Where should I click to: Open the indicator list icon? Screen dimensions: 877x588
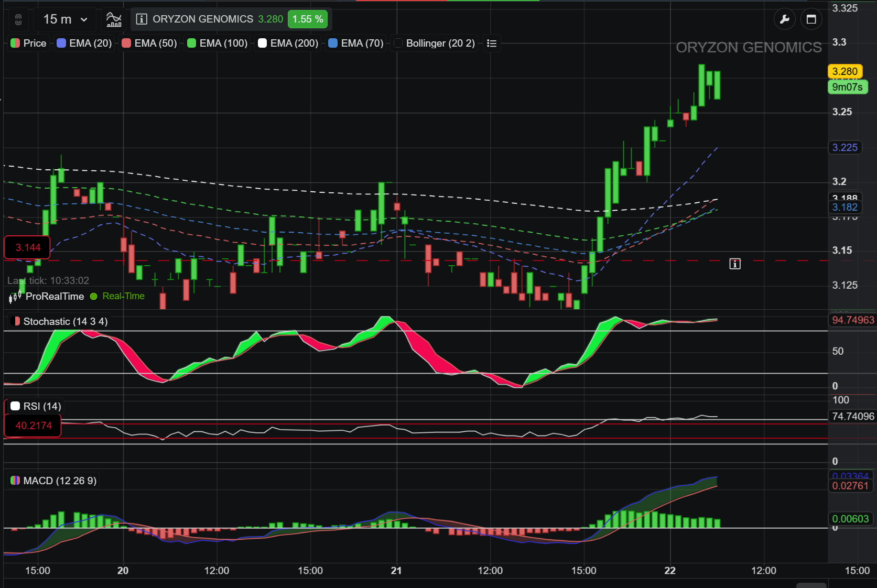pos(492,43)
